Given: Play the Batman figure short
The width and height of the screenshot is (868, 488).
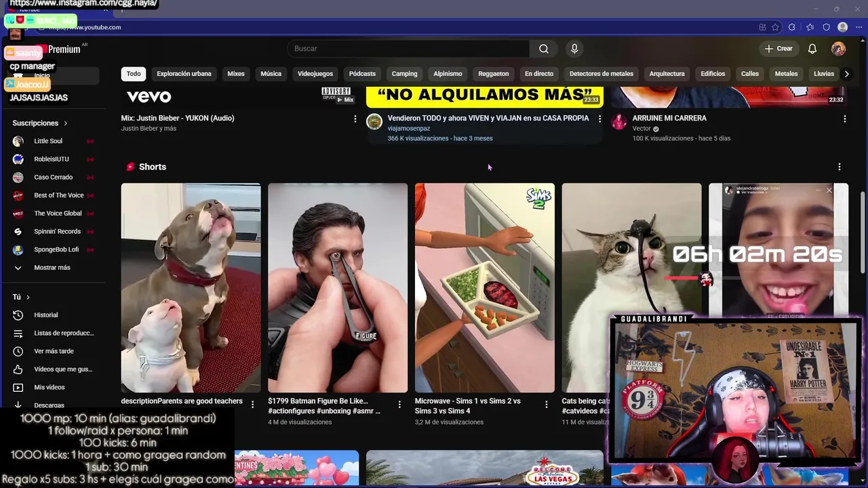Looking at the screenshot, I should [338, 288].
